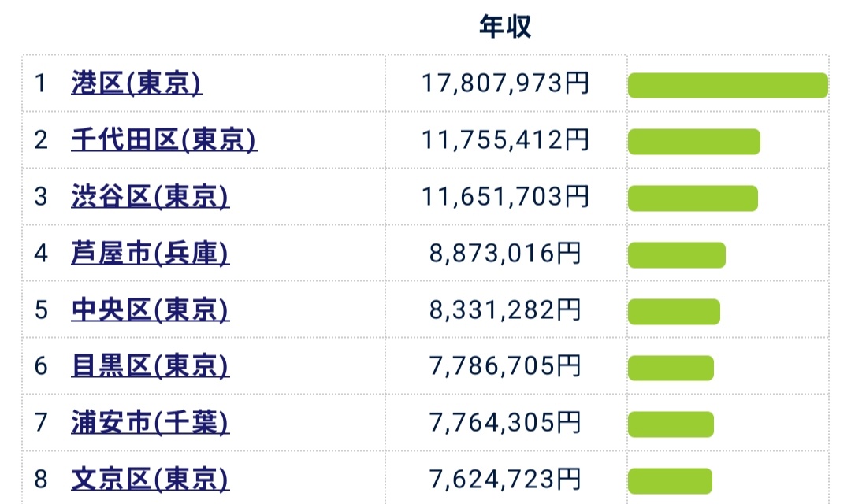Click the 7,786,705円 income value
The height and width of the screenshot is (504, 851).
505,366
